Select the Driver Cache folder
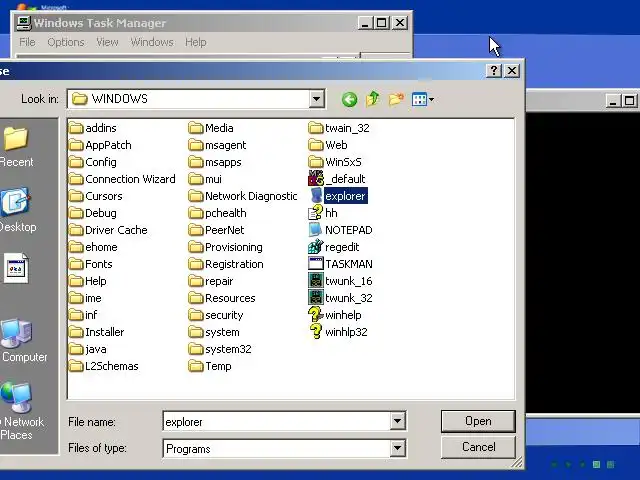640x480 pixels. [108, 230]
